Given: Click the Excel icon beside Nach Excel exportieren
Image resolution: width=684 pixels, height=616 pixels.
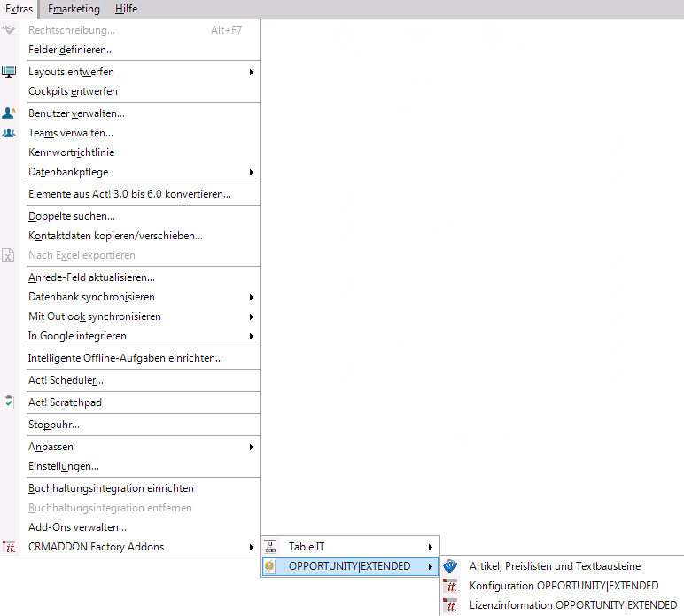Looking at the screenshot, I should click(8, 255).
